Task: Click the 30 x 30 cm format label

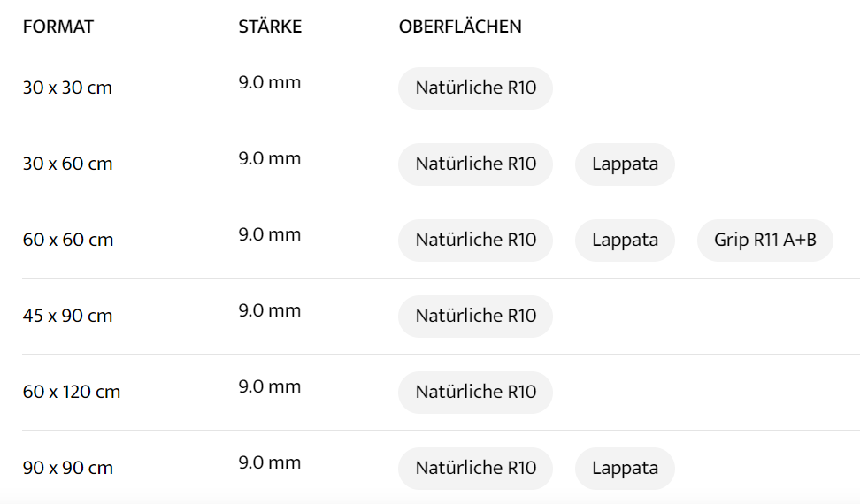Action: point(67,88)
